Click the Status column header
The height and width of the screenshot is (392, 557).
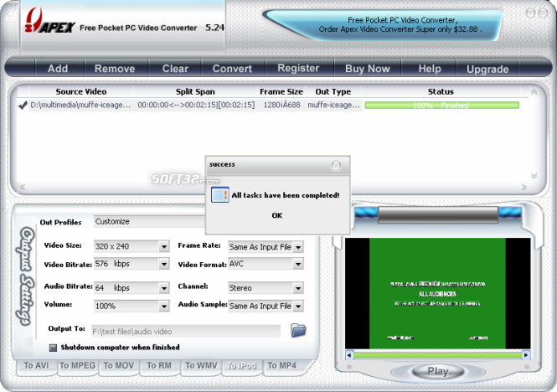click(441, 91)
